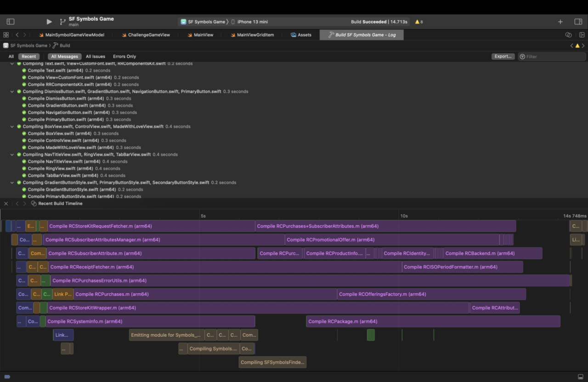Toggle the navigator sidebar icon

(11, 22)
